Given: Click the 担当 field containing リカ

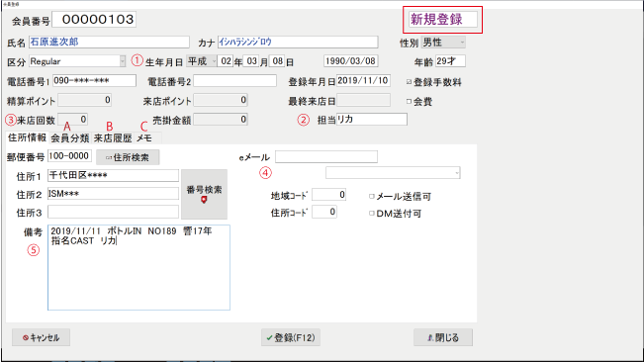Looking at the screenshot, I should [x=372, y=120].
